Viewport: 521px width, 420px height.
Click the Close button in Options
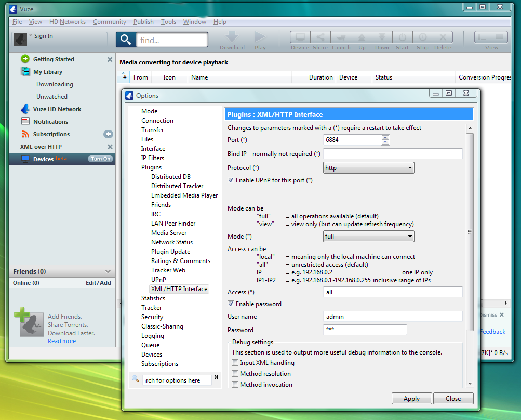[x=453, y=398]
